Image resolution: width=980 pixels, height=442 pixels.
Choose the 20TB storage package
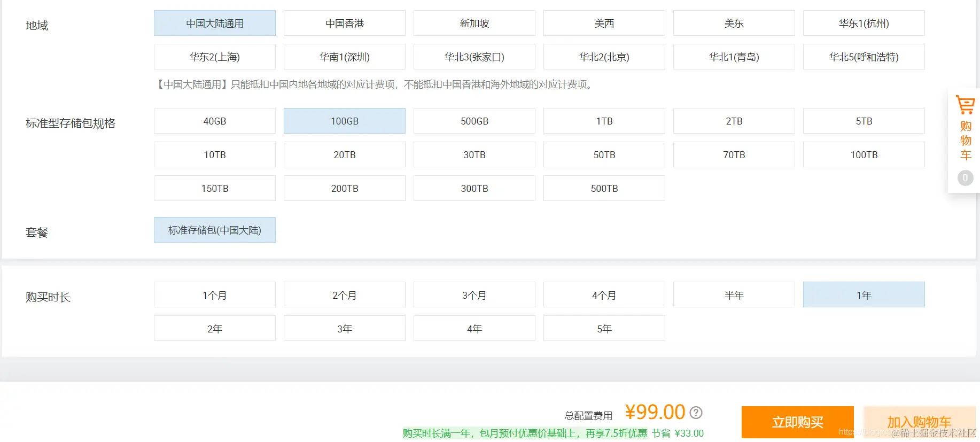(345, 154)
